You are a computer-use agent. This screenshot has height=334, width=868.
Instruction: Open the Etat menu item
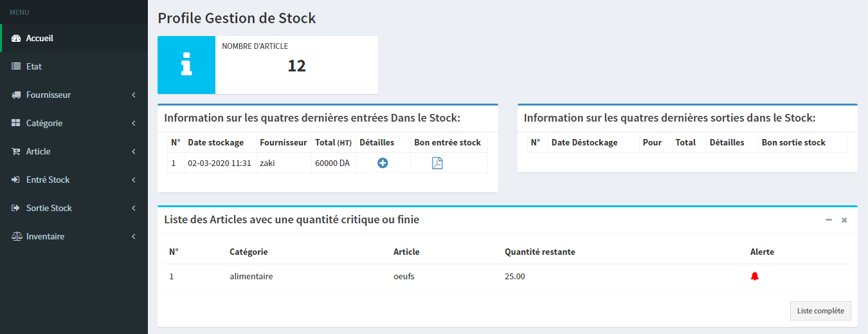(x=34, y=67)
